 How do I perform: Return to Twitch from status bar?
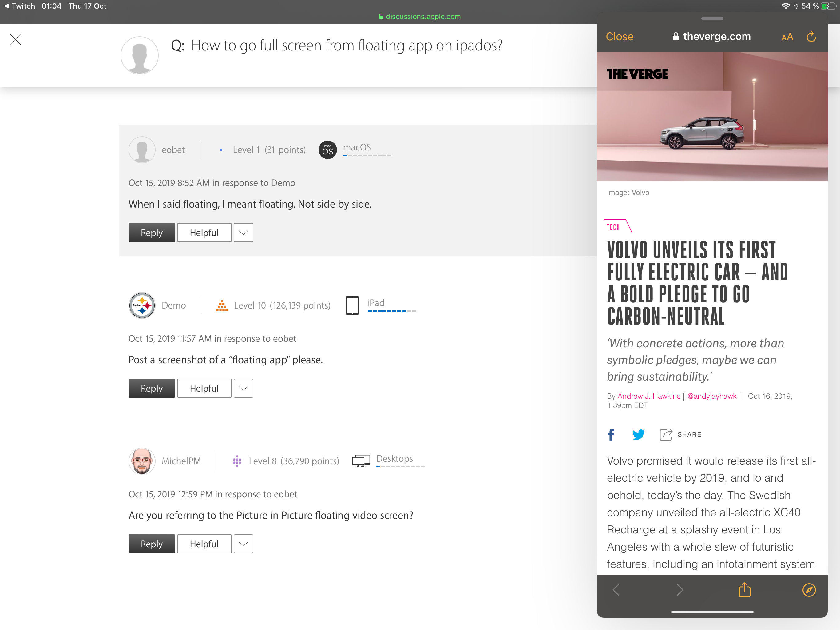(x=19, y=6)
